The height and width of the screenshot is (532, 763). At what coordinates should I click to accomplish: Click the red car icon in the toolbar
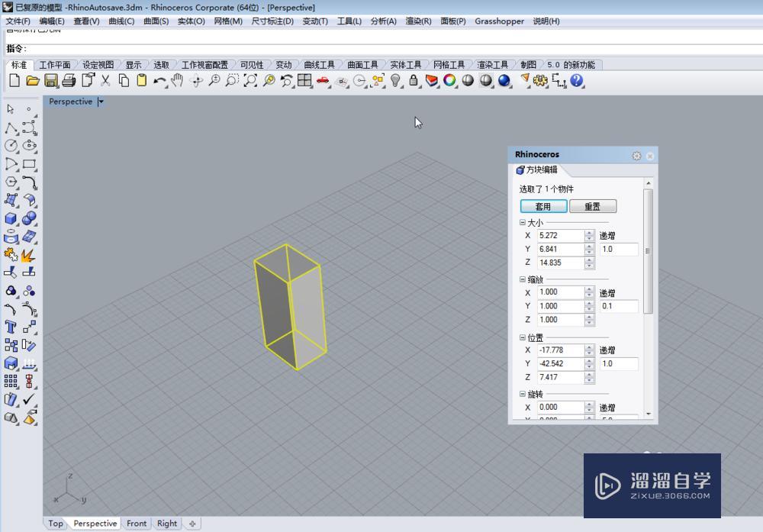coord(323,81)
